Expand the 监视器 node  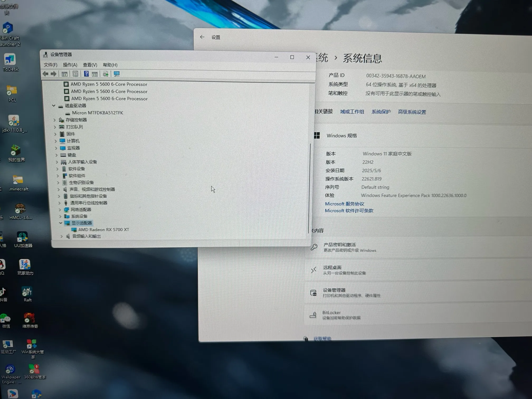tap(56, 148)
